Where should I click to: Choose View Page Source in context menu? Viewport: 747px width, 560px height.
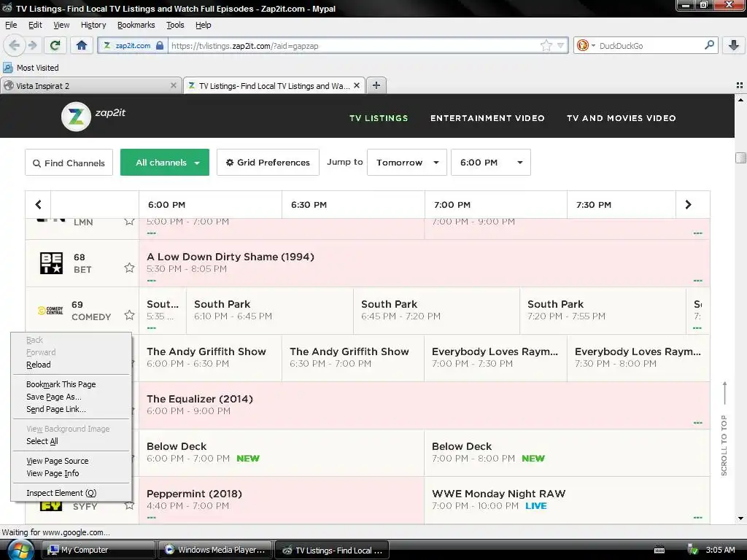click(x=71, y=461)
